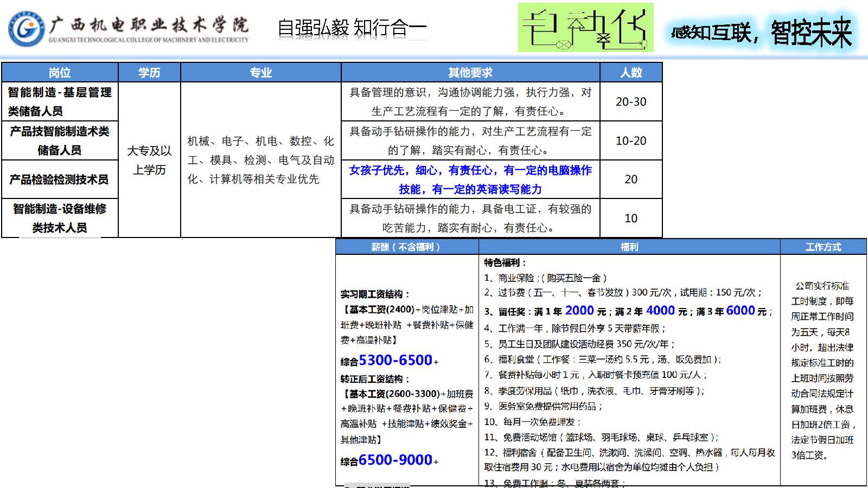Click the 特色福利 heading text

click(505, 262)
